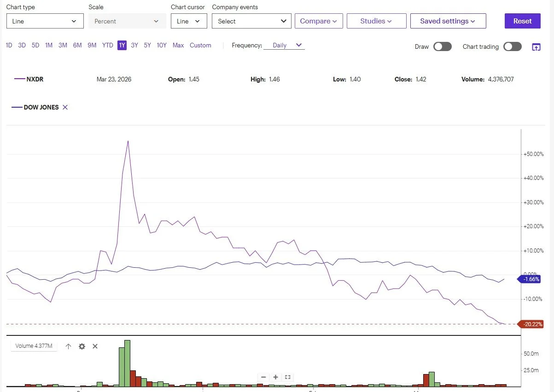Click the up arrow in the Volume panel
The width and height of the screenshot is (554, 392).
pos(69,346)
